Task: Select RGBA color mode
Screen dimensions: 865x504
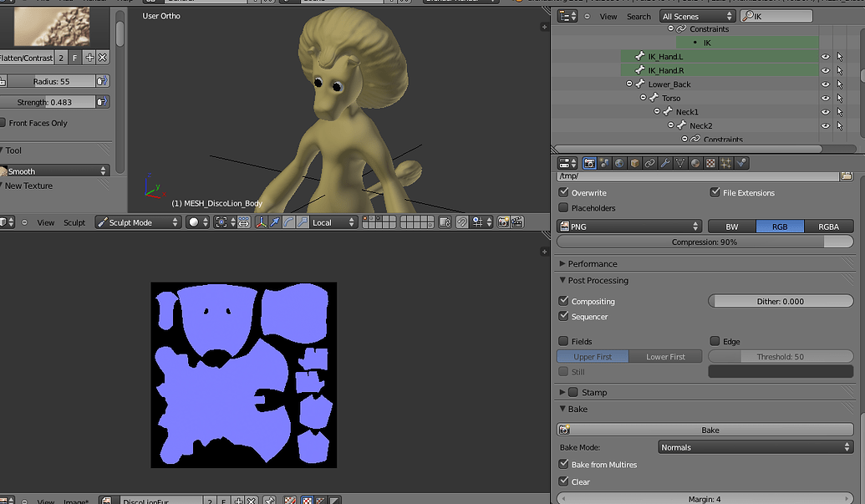Action: click(828, 226)
